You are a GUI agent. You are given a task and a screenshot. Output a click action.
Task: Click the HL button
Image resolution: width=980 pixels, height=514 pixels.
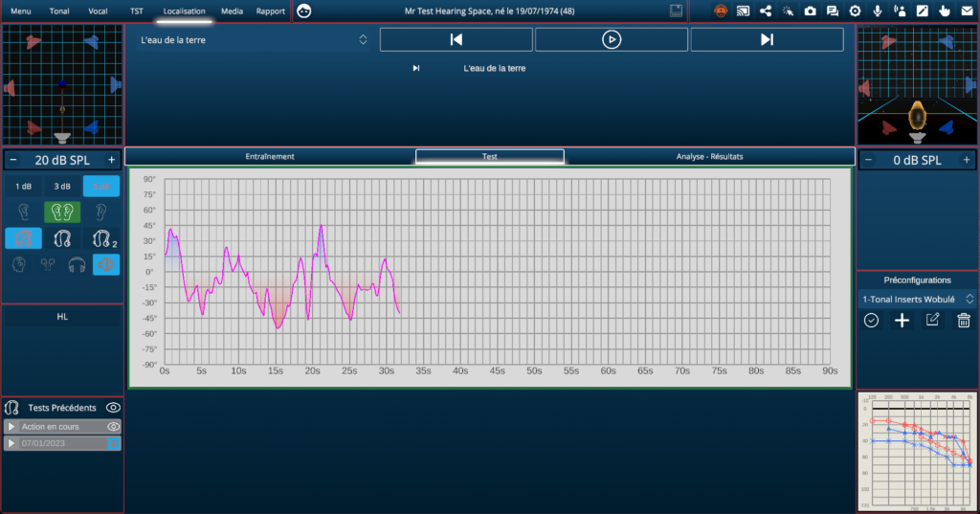pos(62,317)
